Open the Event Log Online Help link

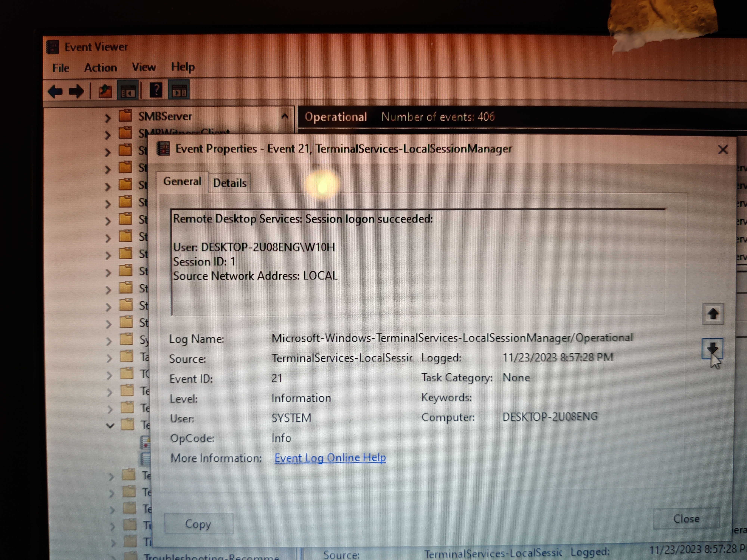pos(330,458)
